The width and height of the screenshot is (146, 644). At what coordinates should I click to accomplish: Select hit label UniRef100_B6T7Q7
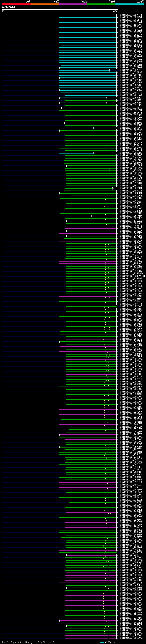click(x=131, y=316)
